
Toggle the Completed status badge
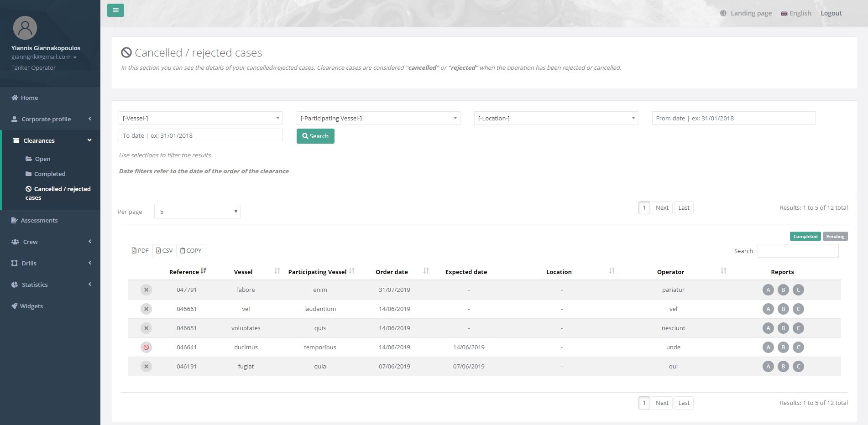805,237
